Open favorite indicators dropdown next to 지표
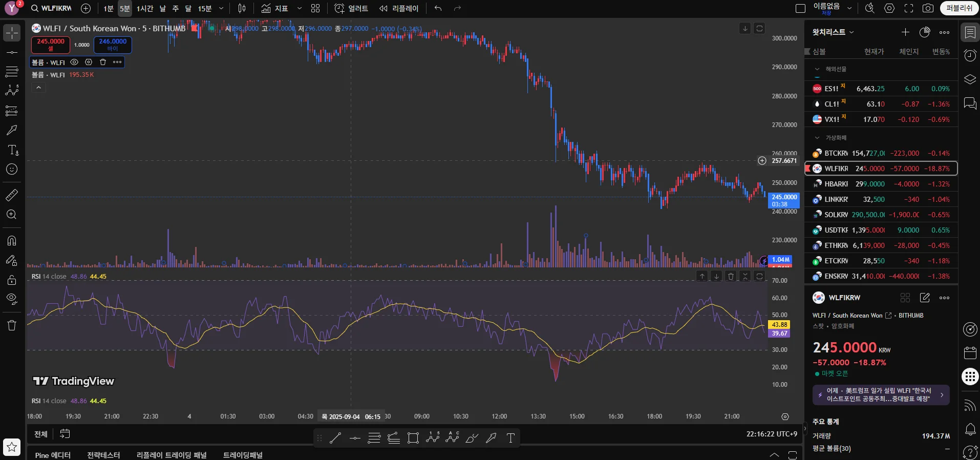The width and height of the screenshot is (980, 460). coord(300,8)
